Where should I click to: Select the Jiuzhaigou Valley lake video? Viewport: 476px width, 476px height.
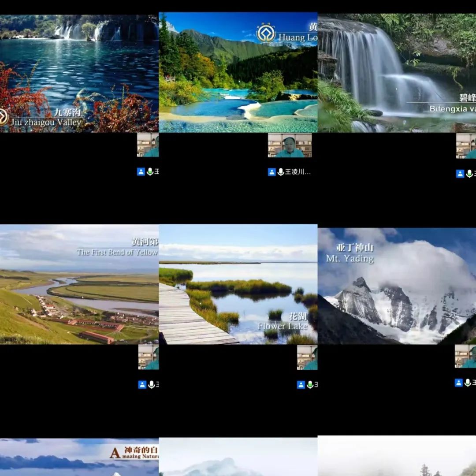point(79,73)
